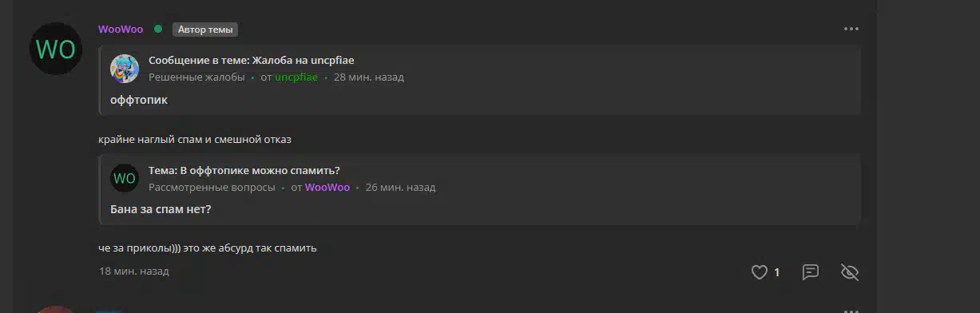Click the small WO avatar in second quote
Screen dimensions: 980x313
pos(125,178)
